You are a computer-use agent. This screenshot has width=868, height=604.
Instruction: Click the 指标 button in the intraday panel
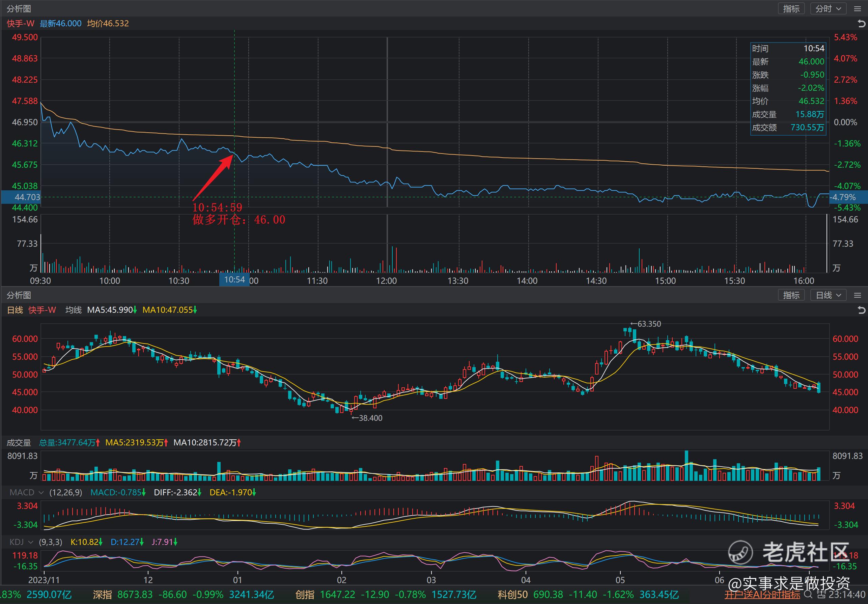tap(791, 9)
